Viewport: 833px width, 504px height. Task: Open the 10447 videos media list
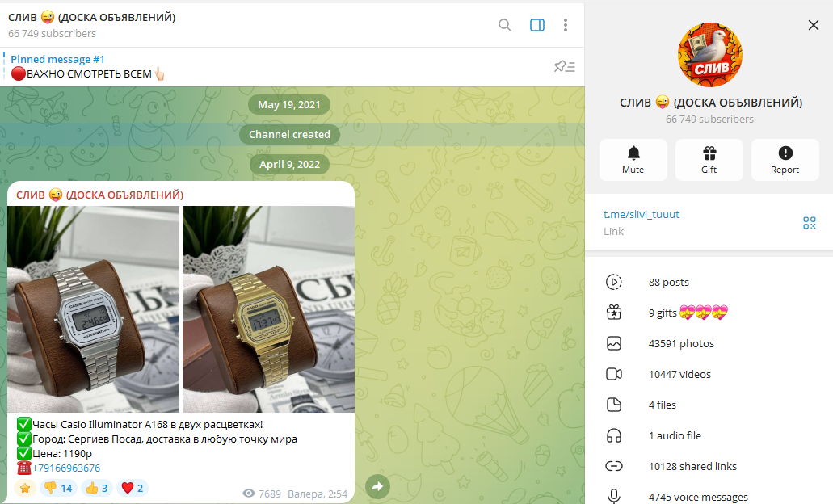[x=709, y=375]
